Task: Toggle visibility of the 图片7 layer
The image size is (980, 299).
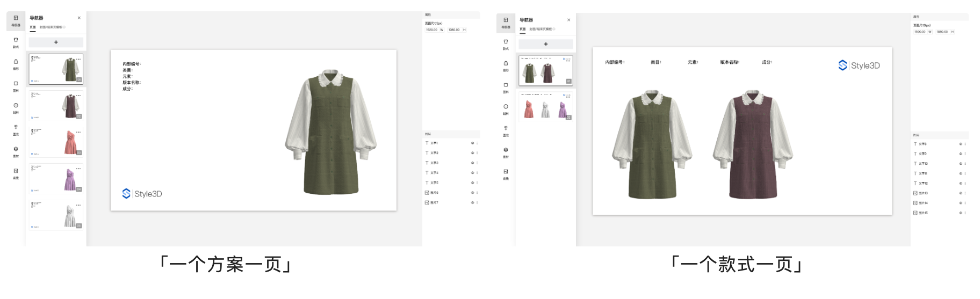Action: pos(473,203)
